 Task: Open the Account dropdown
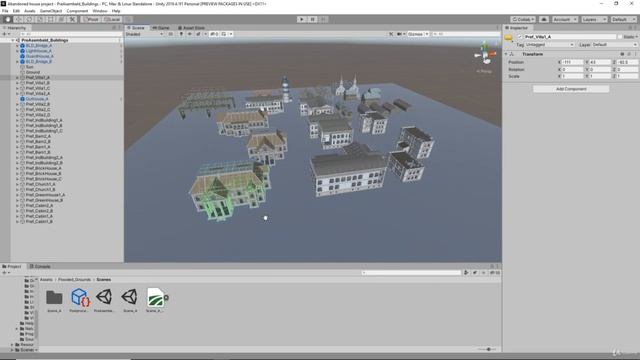(x=564, y=19)
